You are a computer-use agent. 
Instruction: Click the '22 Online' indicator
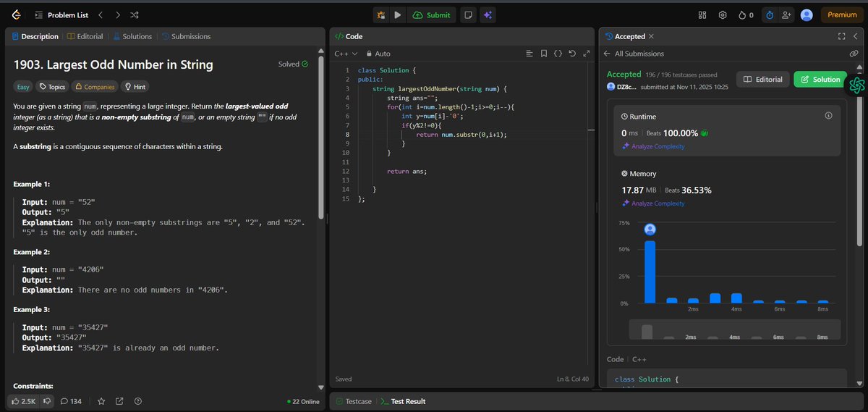coord(303,401)
